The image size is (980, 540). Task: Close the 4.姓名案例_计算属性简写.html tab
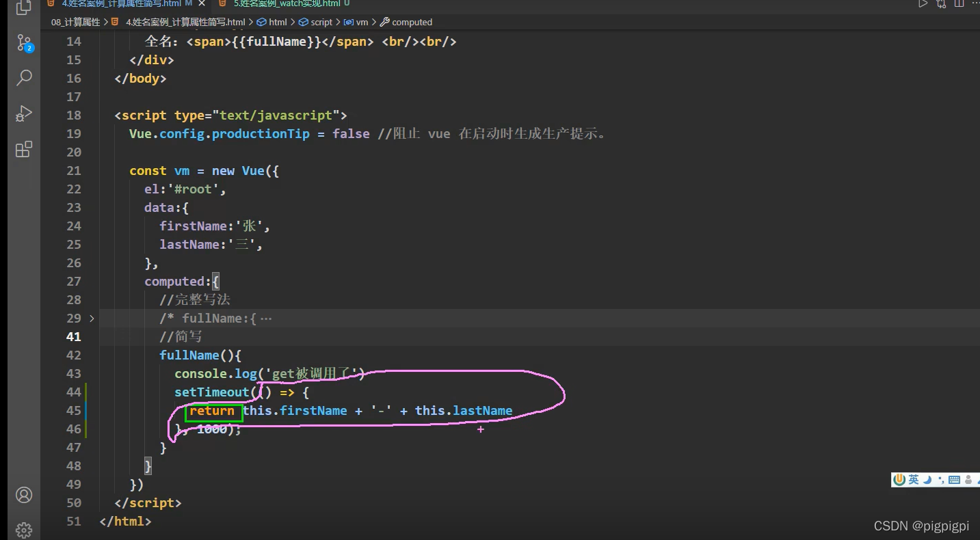tap(202, 3)
